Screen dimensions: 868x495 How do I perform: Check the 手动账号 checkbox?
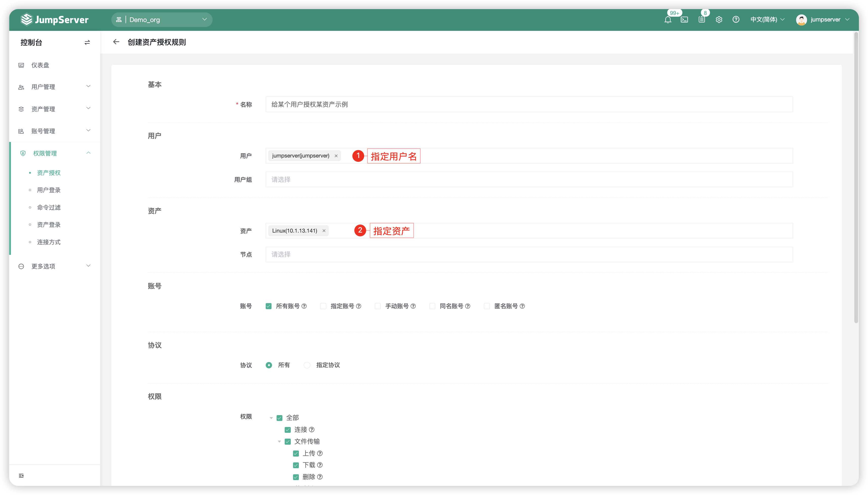tap(378, 306)
